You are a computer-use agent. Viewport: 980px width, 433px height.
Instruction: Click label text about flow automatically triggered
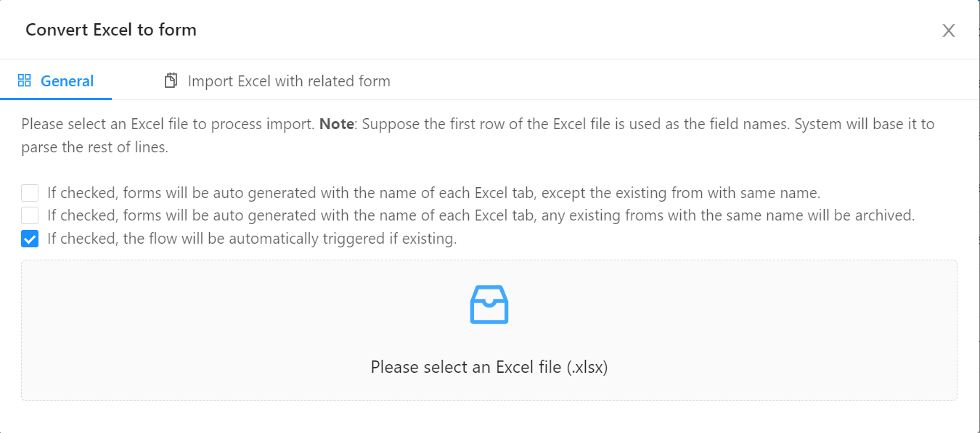(252, 239)
